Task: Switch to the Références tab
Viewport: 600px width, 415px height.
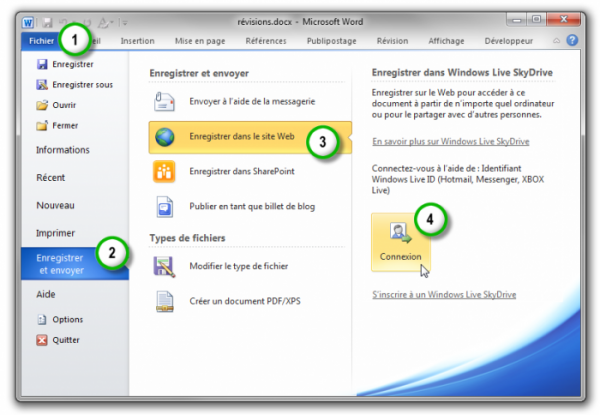Action: point(266,41)
